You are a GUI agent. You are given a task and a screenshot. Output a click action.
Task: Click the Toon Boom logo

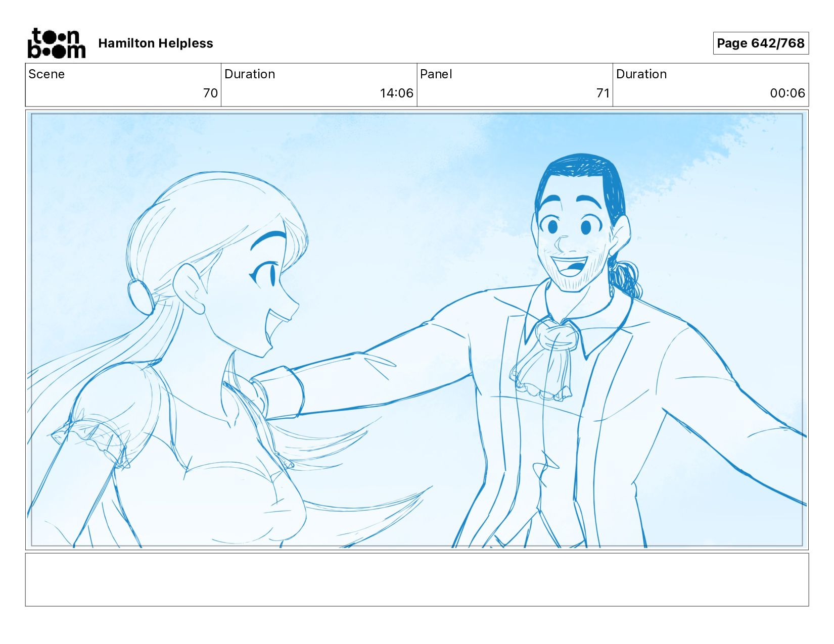pos(56,43)
